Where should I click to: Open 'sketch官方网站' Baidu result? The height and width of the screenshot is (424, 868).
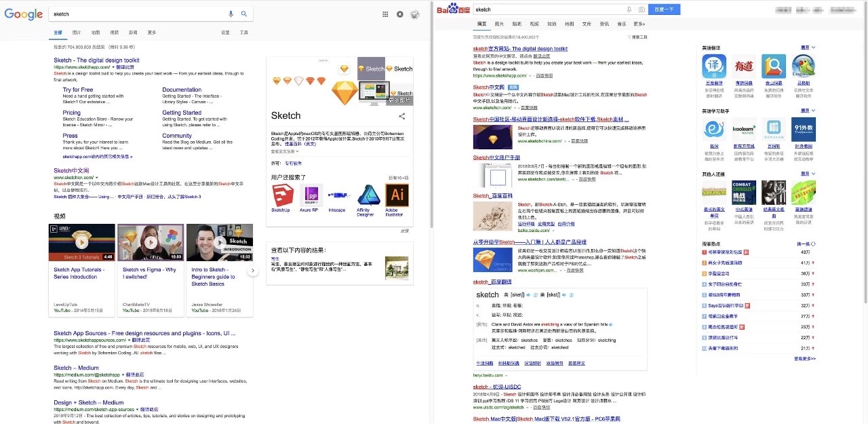[x=520, y=49]
